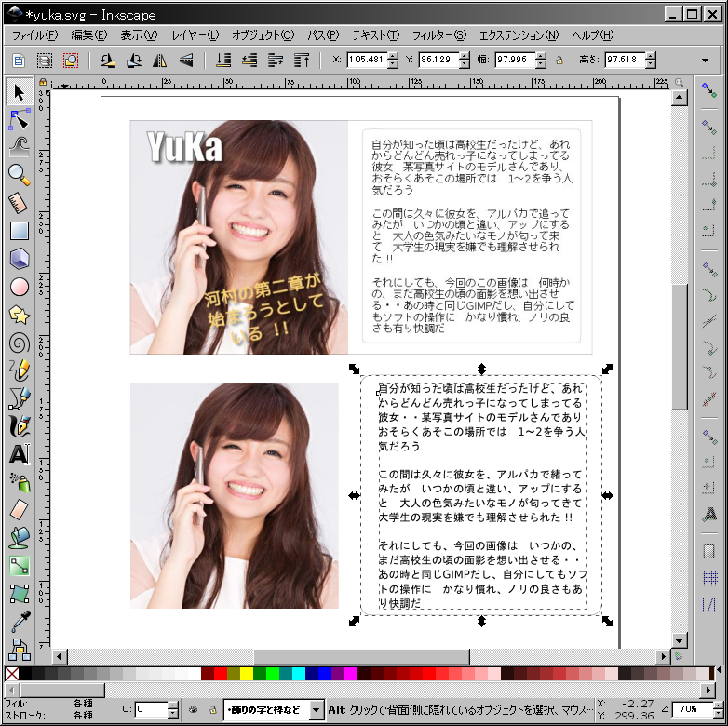Toggle current layer visibility eye
The image size is (728, 726).
click(x=194, y=709)
